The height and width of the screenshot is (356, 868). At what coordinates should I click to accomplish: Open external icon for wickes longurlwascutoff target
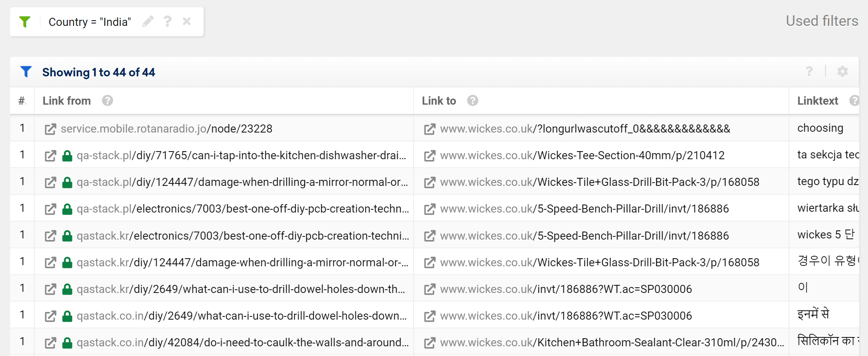pos(430,129)
